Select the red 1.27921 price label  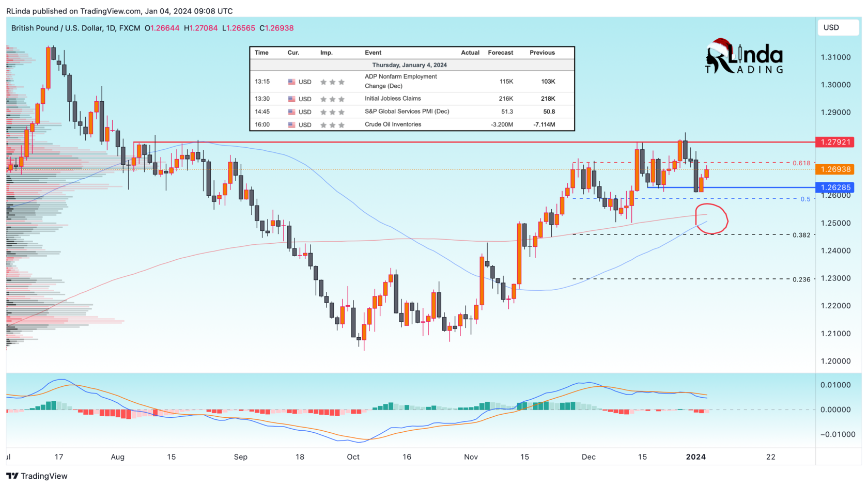835,142
